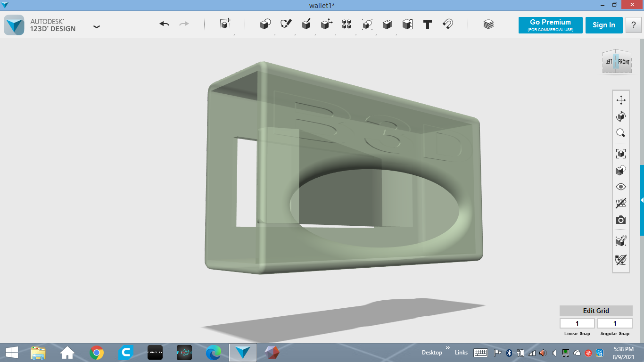This screenshot has width=644, height=362.
Task: Select the Transform tool
Action: [225, 25]
